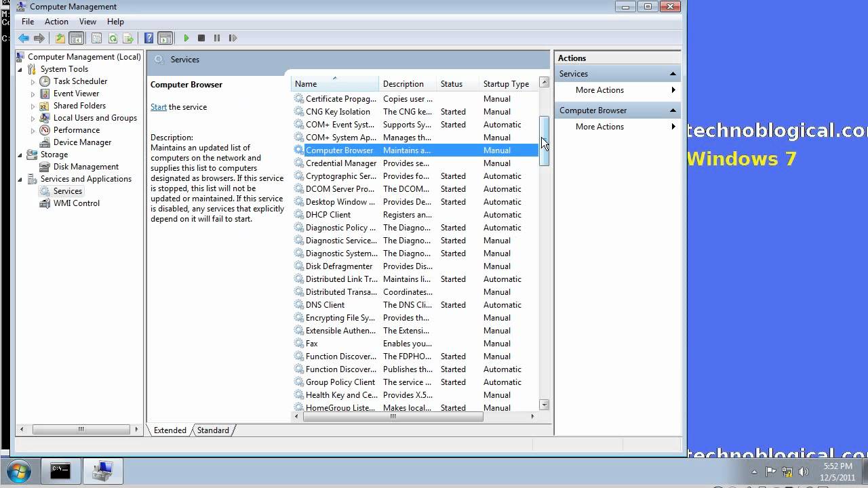Click the volume speaker tray icon
Image resolution: width=868 pixels, height=488 pixels.
[x=804, y=472]
